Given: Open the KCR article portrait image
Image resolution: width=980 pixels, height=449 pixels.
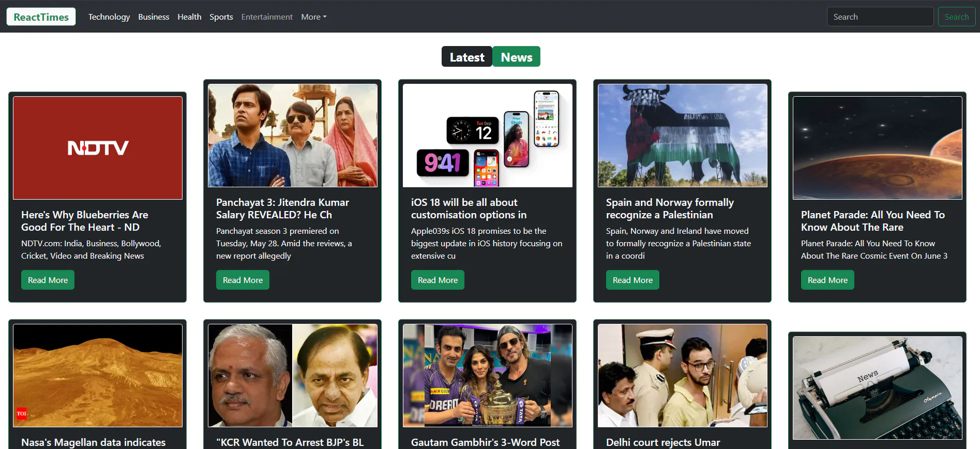Looking at the screenshot, I should click(x=293, y=376).
